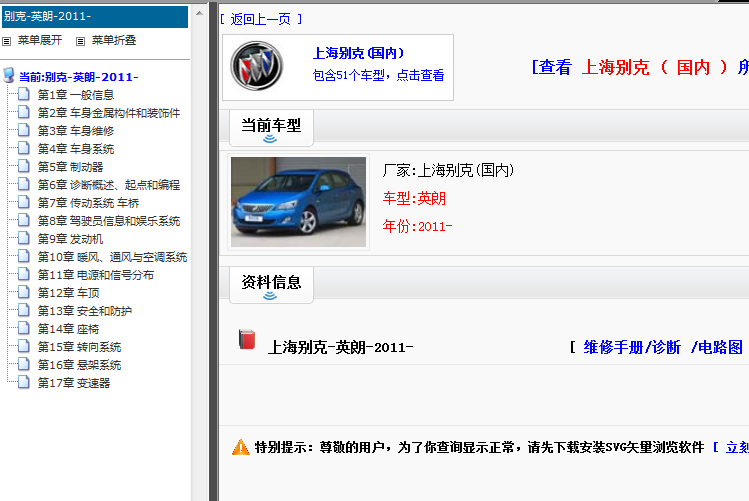The image size is (749, 501).
Task: Click the 年份:2011- red text
Action: (x=417, y=226)
